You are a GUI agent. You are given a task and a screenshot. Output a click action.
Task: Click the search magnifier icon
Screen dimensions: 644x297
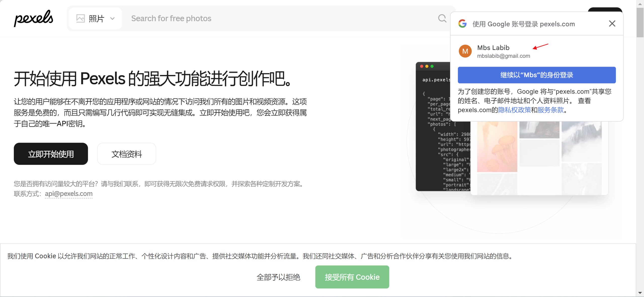point(442,18)
